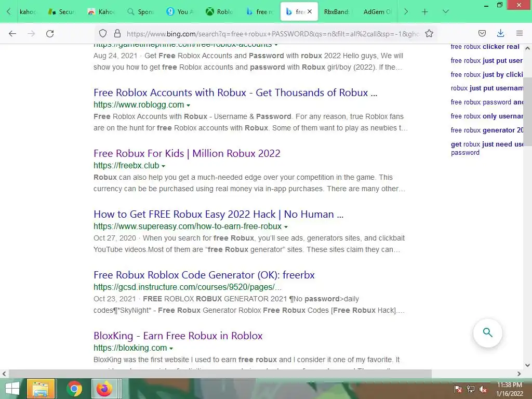This screenshot has width=532, height=399.
Task: Select the Firefox taskbar icon
Action: [104, 389]
